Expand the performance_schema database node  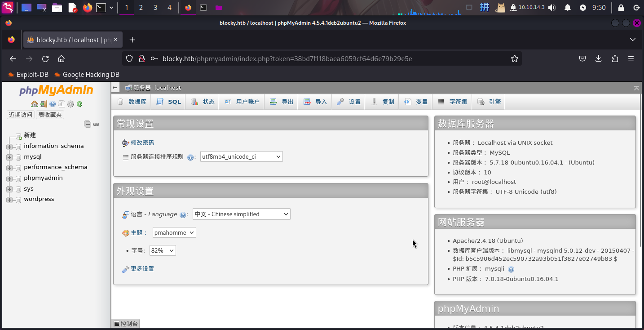pyautogui.click(x=9, y=168)
